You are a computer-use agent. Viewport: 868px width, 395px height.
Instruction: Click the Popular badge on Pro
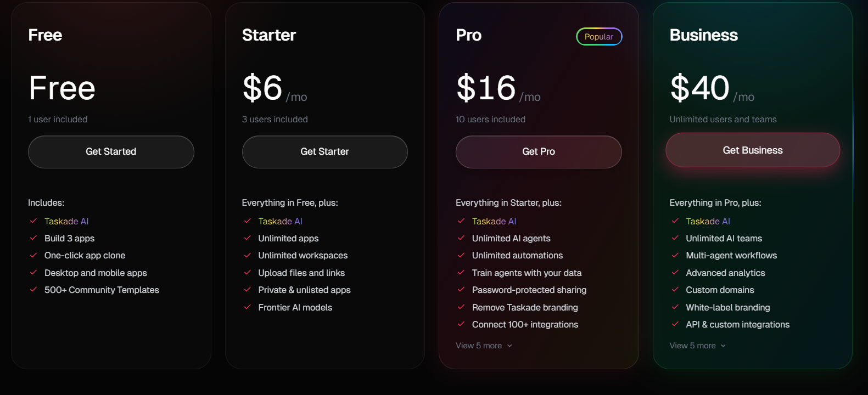598,37
